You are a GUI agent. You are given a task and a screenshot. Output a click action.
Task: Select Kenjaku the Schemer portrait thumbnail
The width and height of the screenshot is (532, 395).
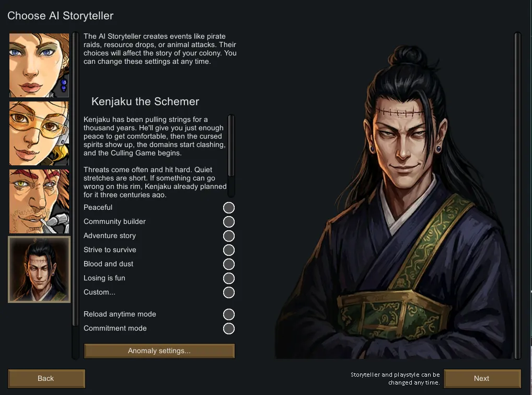[x=39, y=269]
